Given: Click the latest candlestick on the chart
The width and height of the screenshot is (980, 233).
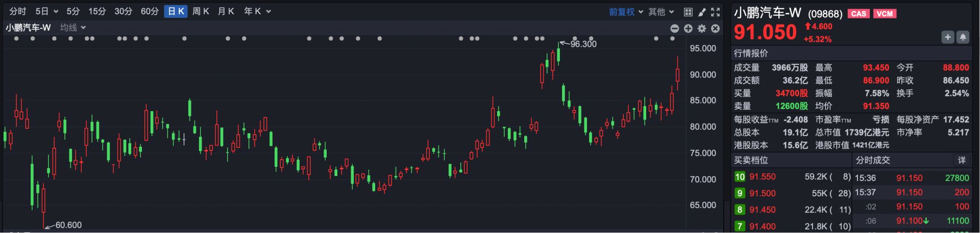Looking at the screenshot, I should [677, 74].
